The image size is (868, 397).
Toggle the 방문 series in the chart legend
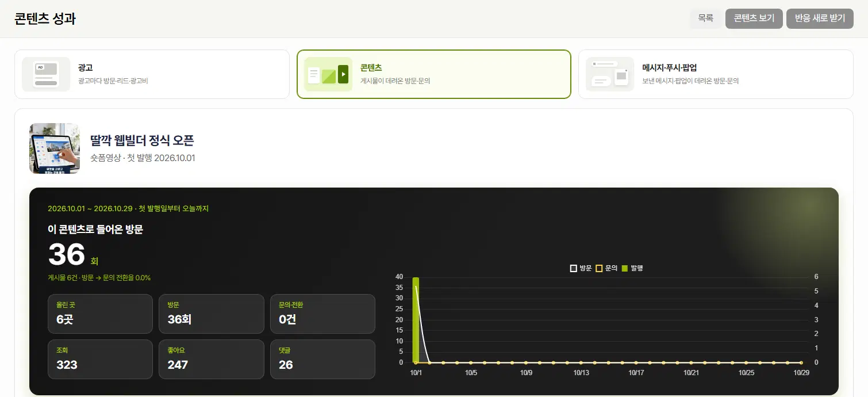tap(581, 268)
